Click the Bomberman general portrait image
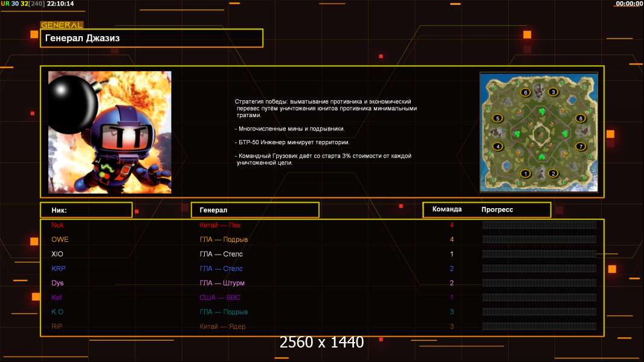 (109, 132)
